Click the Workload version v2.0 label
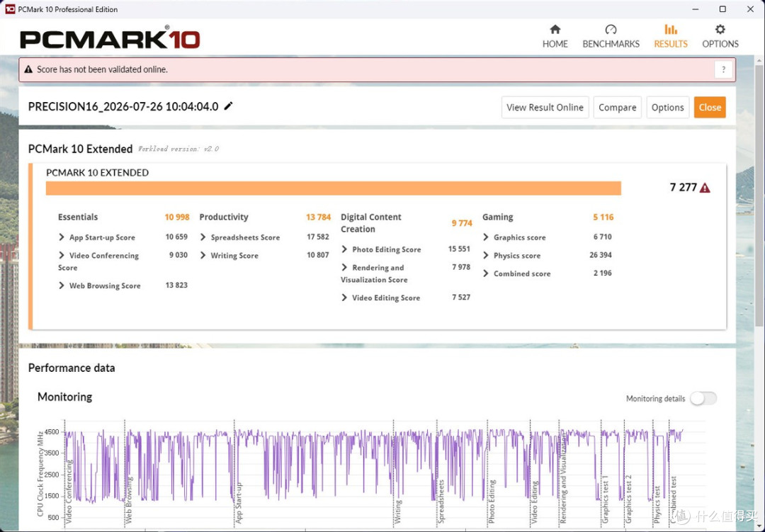765x532 pixels. coord(178,149)
